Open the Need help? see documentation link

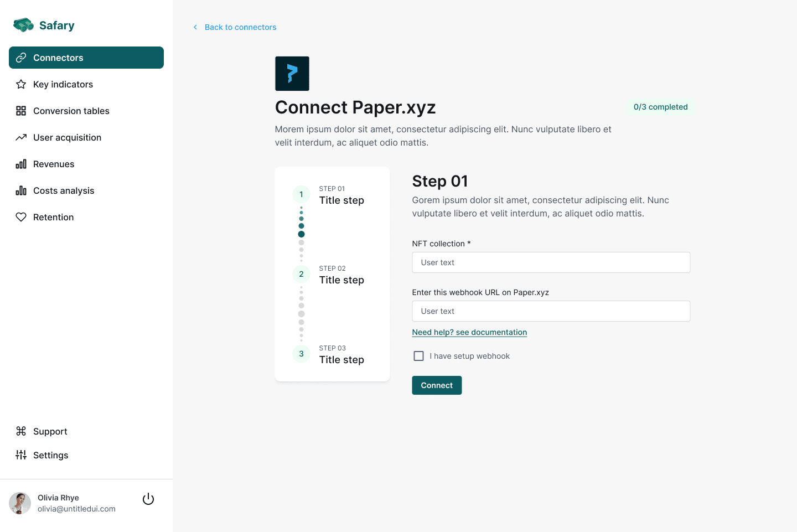pos(469,332)
